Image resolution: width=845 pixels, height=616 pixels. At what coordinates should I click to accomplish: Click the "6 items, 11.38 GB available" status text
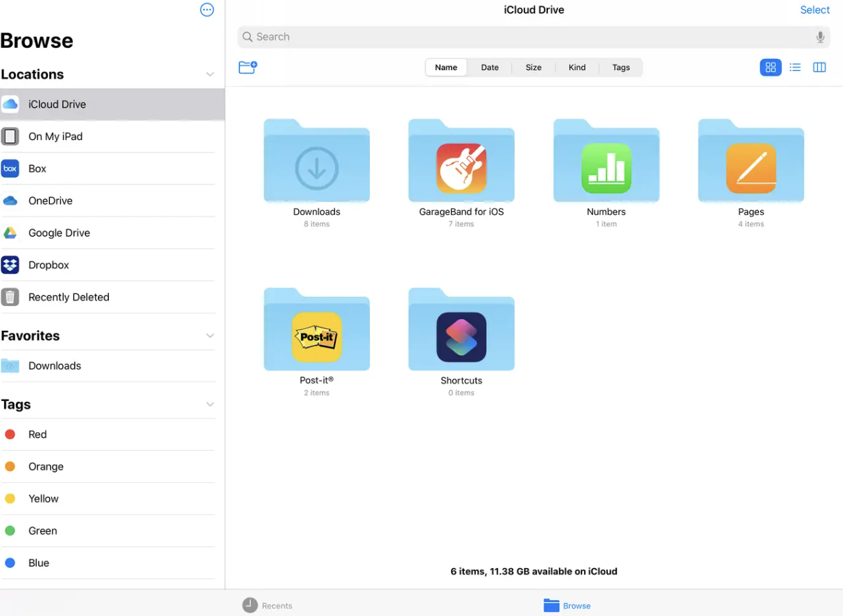tap(534, 572)
